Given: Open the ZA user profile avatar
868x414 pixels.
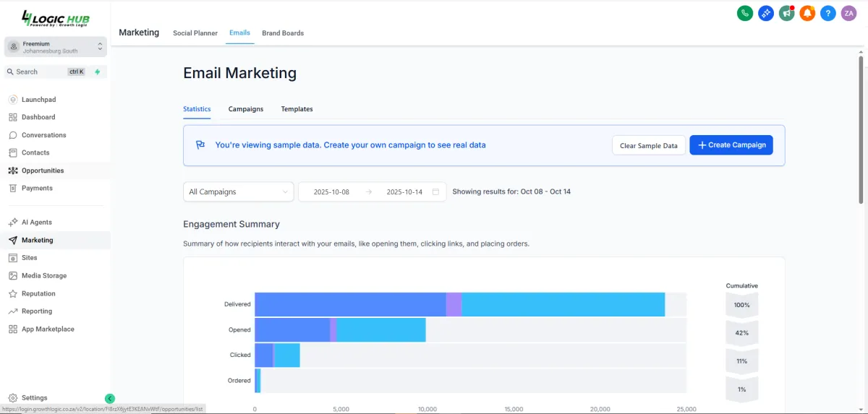Looking at the screenshot, I should [849, 13].
